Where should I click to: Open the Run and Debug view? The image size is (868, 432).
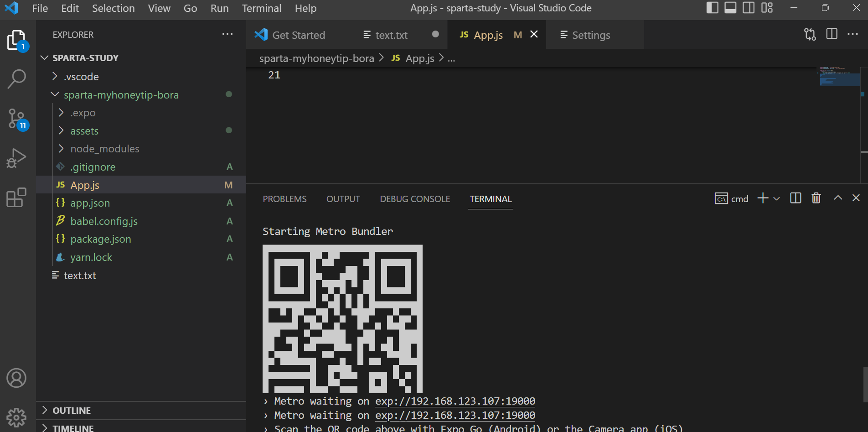coord(17,158)
